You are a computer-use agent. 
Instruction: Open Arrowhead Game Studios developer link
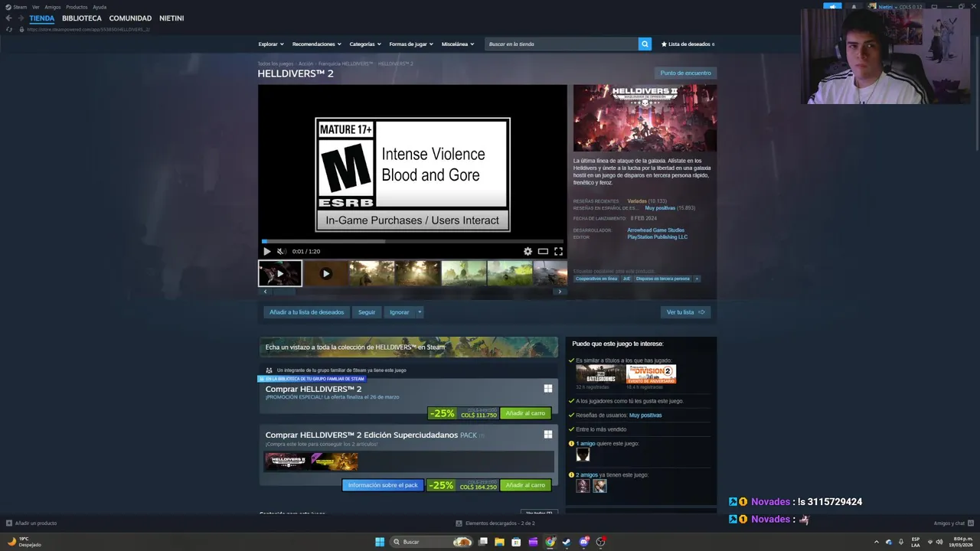(656, 230)
